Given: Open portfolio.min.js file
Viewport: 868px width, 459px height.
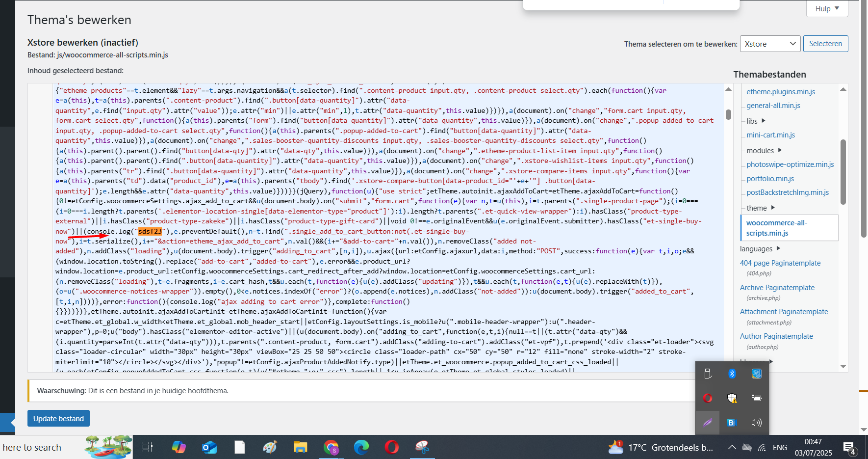Looking at the screenshot, I should coord(770,179).
